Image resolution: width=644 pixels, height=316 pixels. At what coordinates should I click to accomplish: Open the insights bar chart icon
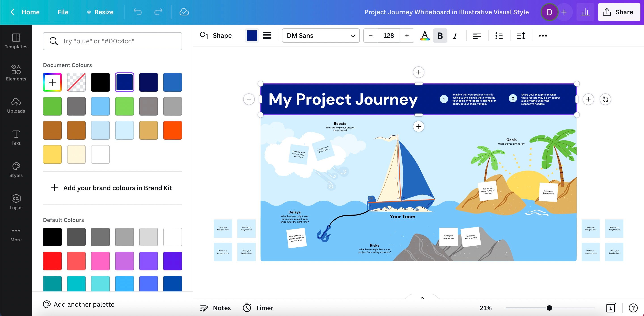[585, 12]
